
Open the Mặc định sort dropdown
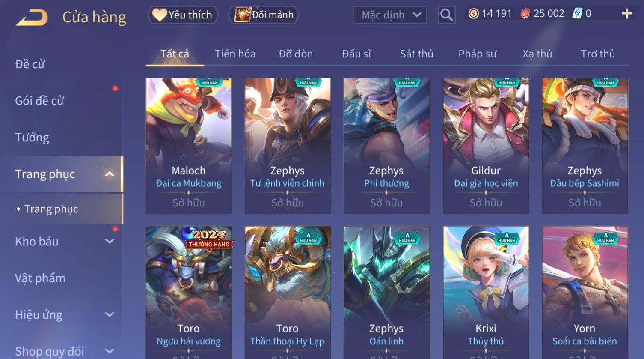tap(390, 15)
